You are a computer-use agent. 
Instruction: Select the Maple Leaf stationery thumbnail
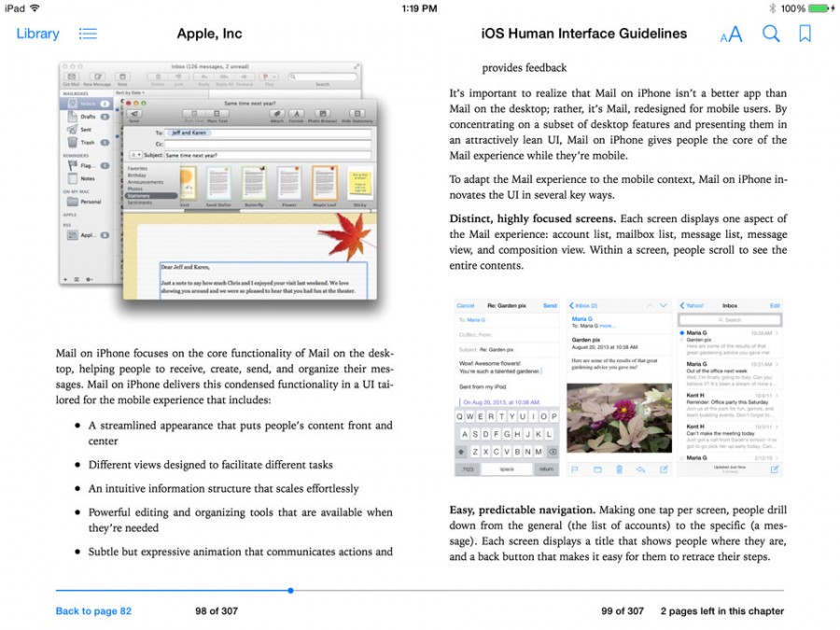click(x=324, y=183)
